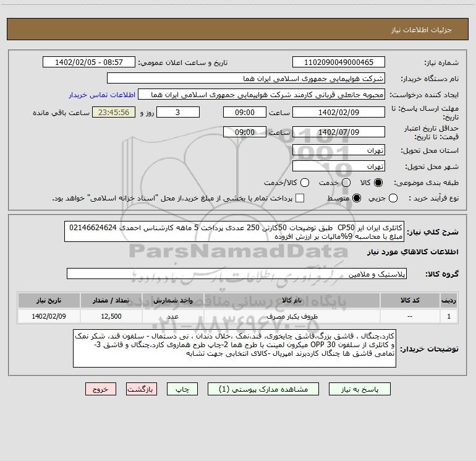Select the کالا/خدمت radio button
476x461 pixels.
(305, 183)
